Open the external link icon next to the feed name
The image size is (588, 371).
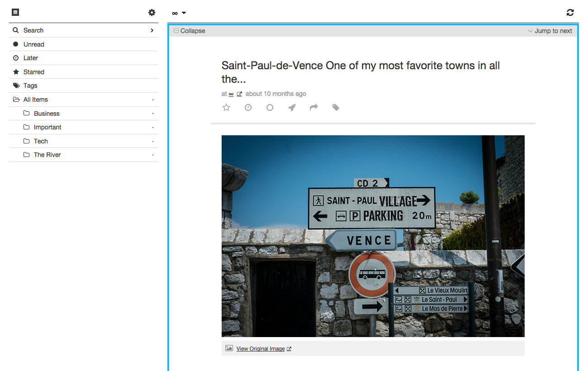[240, 94]
